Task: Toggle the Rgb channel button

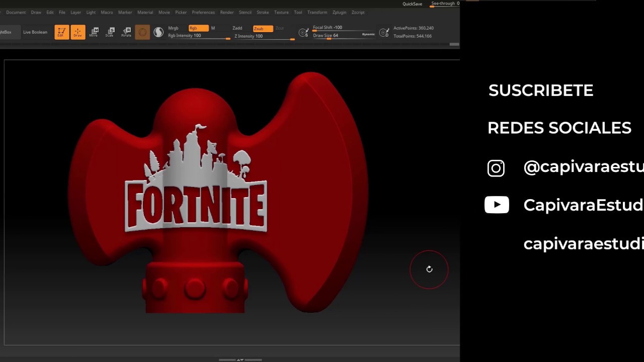Action: (198, 28)
